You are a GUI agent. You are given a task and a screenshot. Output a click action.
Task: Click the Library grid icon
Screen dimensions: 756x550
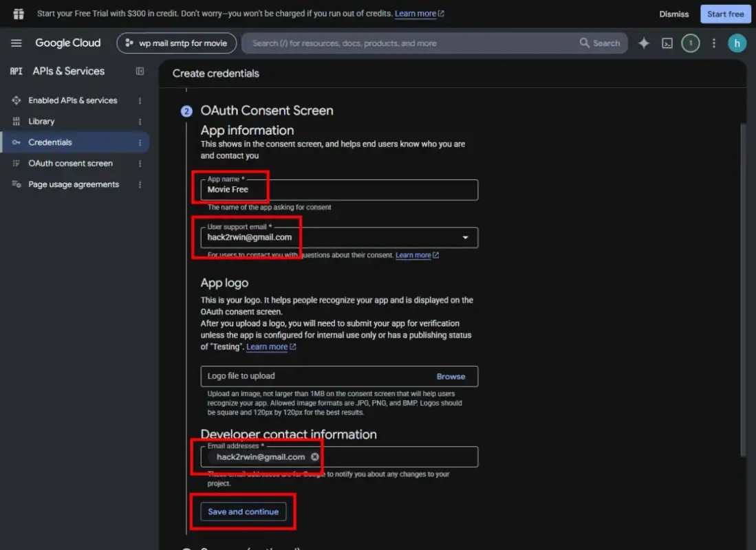(x=16, y=122)
